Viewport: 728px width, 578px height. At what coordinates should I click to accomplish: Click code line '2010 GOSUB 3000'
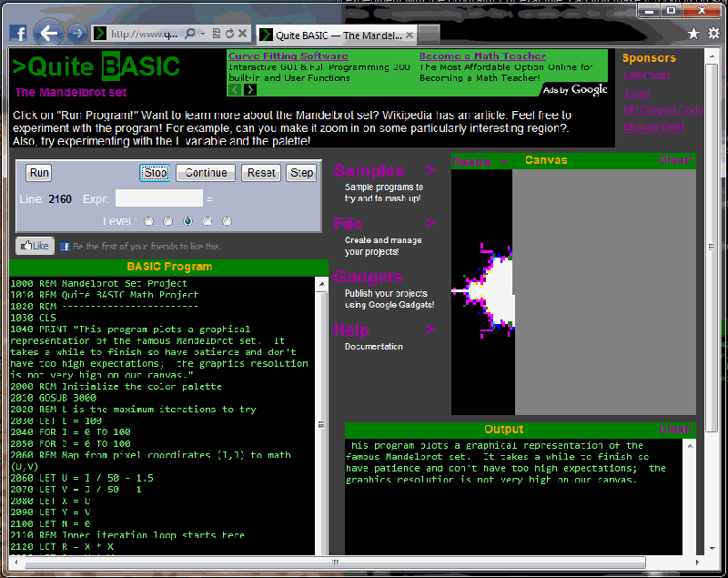54,398
